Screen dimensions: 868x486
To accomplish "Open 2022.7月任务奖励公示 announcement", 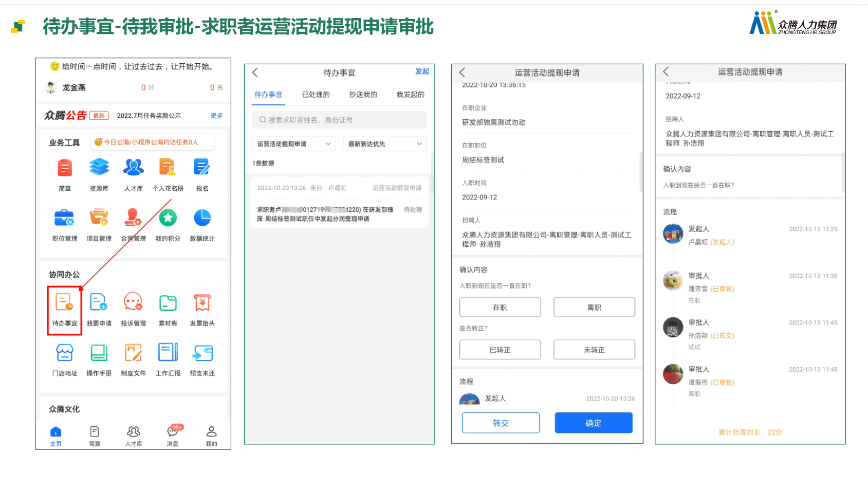I will [149, 116].
